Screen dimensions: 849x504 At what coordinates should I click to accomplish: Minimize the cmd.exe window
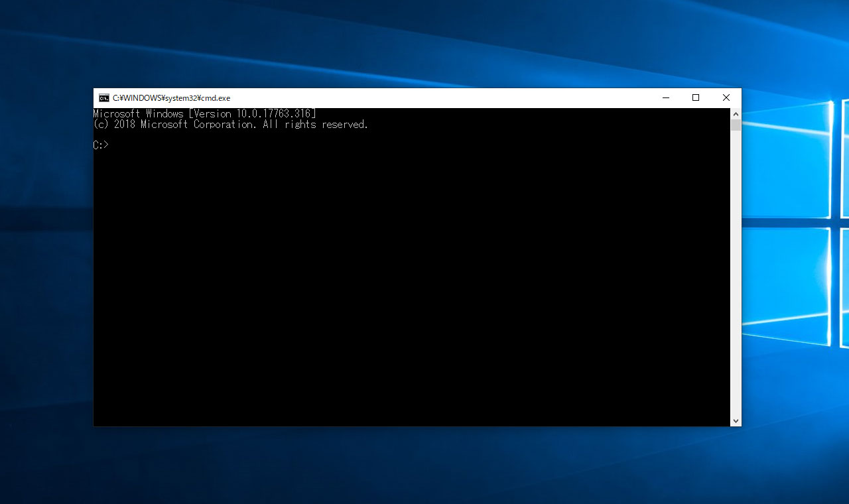(x=666, y=98)
